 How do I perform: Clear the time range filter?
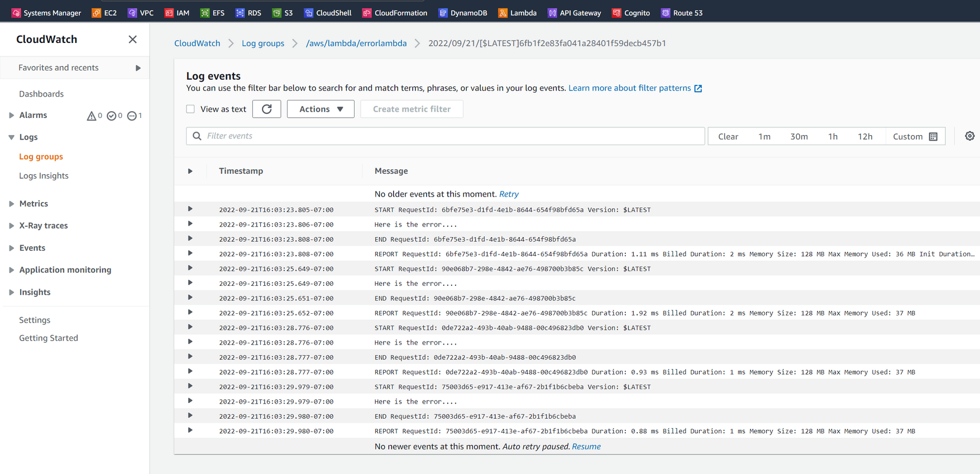(728, 136)
